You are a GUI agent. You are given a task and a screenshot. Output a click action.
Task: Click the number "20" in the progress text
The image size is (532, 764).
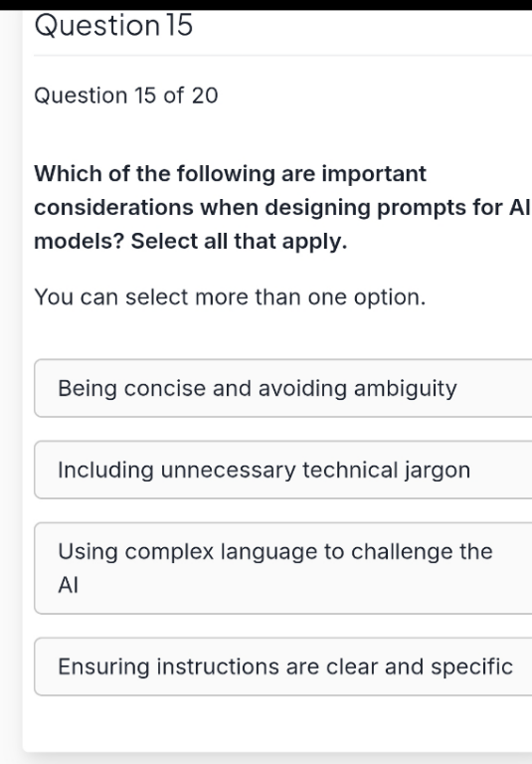205,95
